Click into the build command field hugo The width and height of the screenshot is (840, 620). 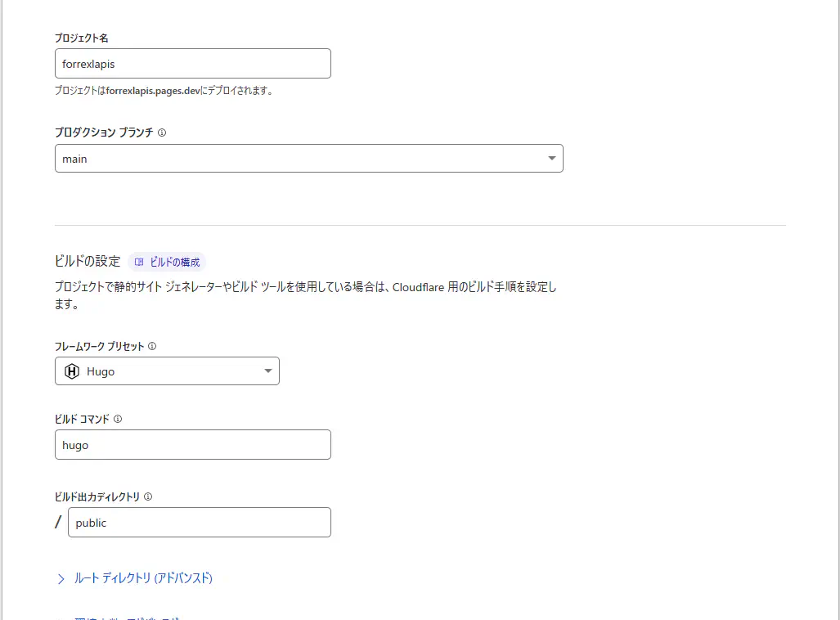[192, 445]
